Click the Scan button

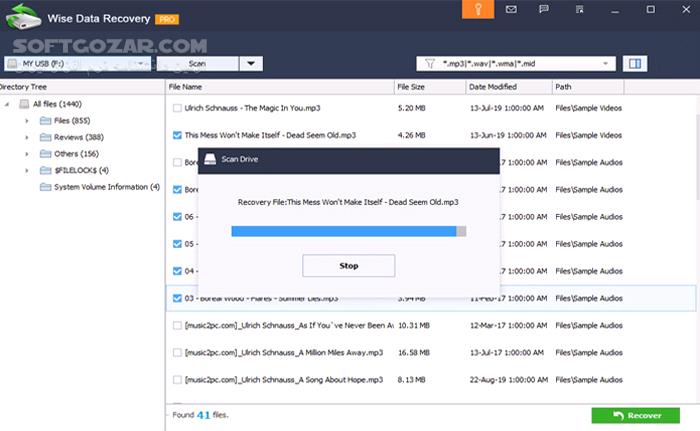[x=197, y=64]
